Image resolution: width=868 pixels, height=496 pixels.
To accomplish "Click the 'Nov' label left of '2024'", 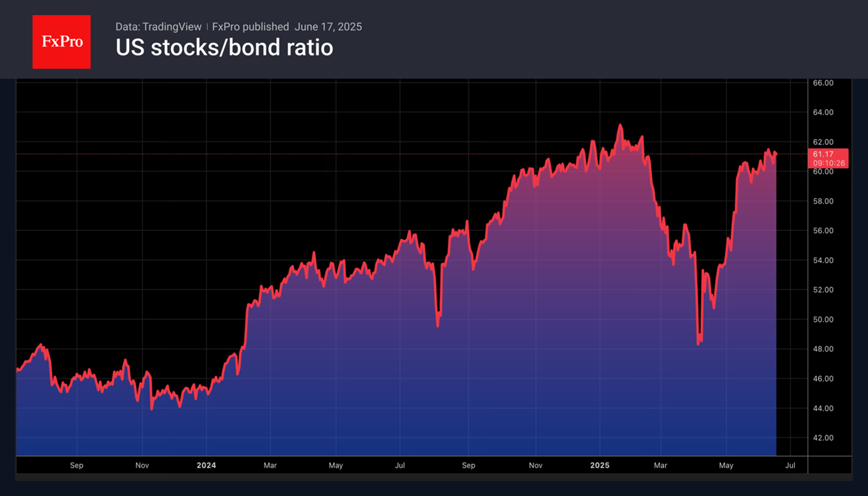I will (x=142, y=465).
